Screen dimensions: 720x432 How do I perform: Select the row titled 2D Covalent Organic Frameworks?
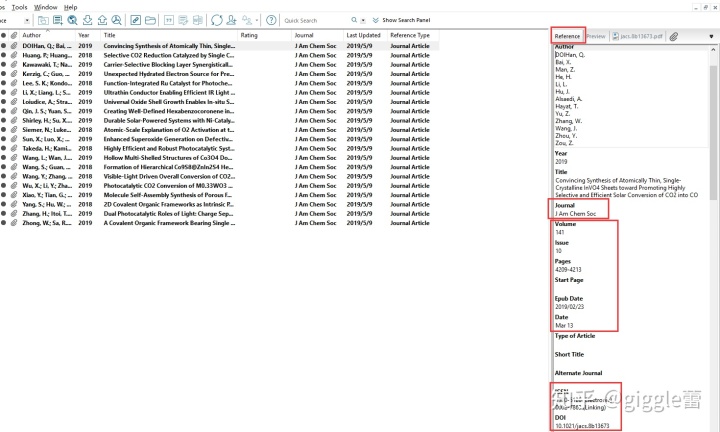click(x=219, y=204)
